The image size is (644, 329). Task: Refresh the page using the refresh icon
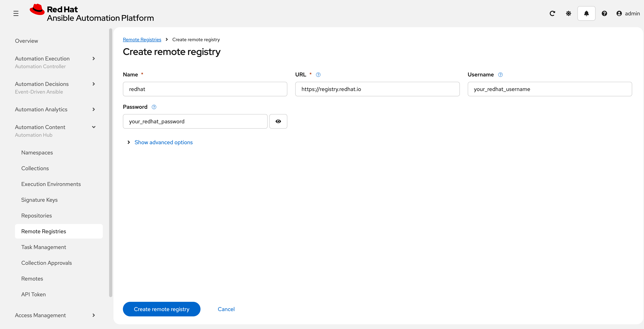click(552, 14)
